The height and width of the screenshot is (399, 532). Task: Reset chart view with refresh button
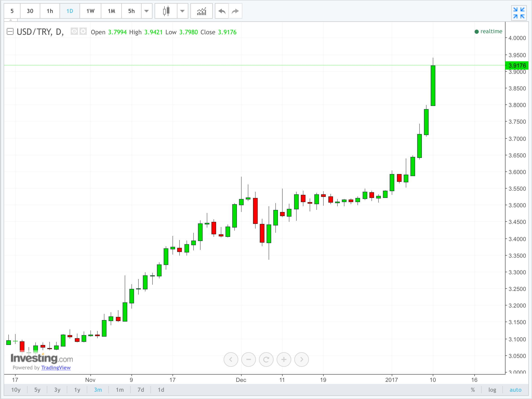point(266,360)
